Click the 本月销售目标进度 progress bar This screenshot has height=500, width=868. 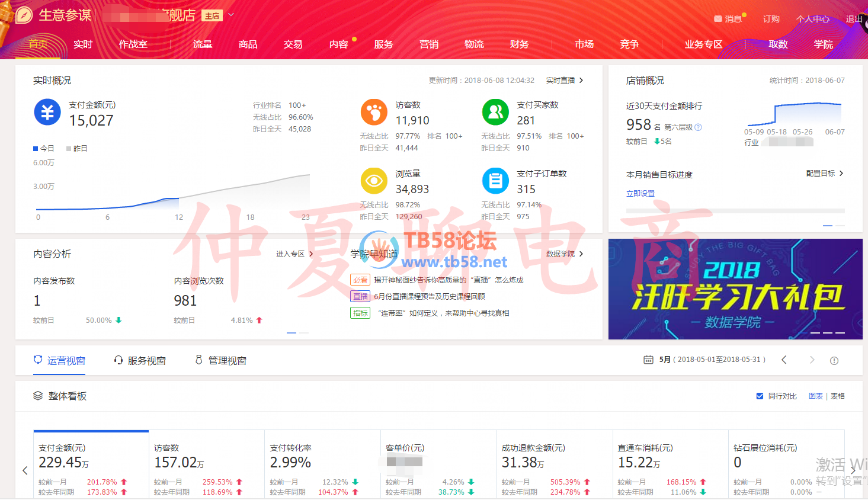click(735, 211)
